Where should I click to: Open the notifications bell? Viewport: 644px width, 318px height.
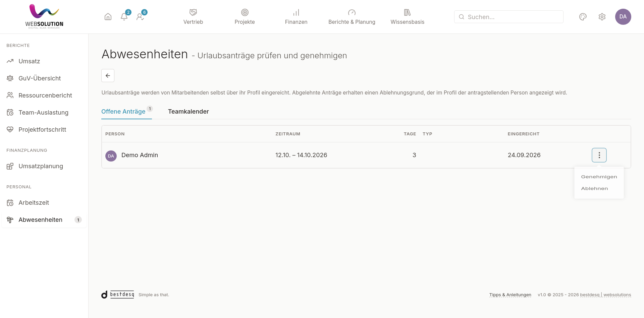click(124, 17)
